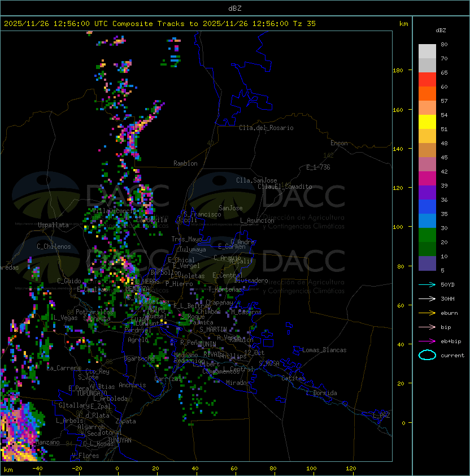Click the dark purple 10 dBZ swatch
This screenshot has height=476, width=470.
point(427,263)
